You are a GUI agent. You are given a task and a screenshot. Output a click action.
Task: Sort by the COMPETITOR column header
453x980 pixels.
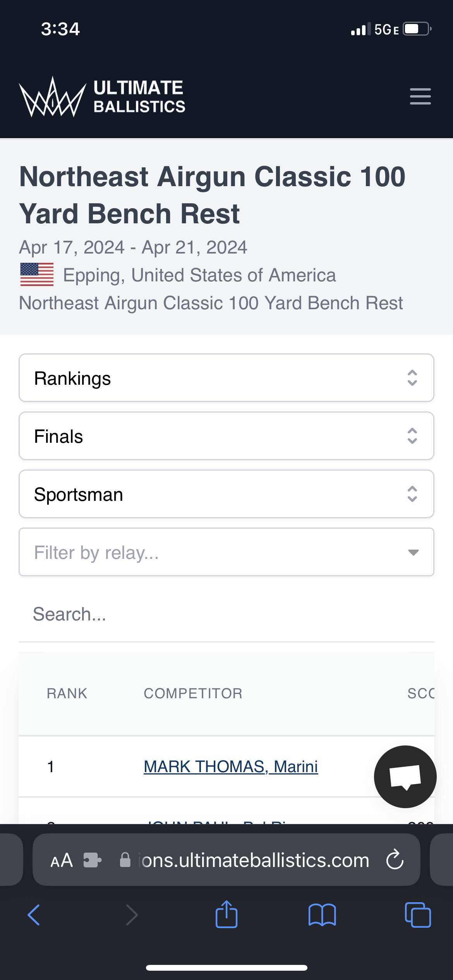point(193,693)
